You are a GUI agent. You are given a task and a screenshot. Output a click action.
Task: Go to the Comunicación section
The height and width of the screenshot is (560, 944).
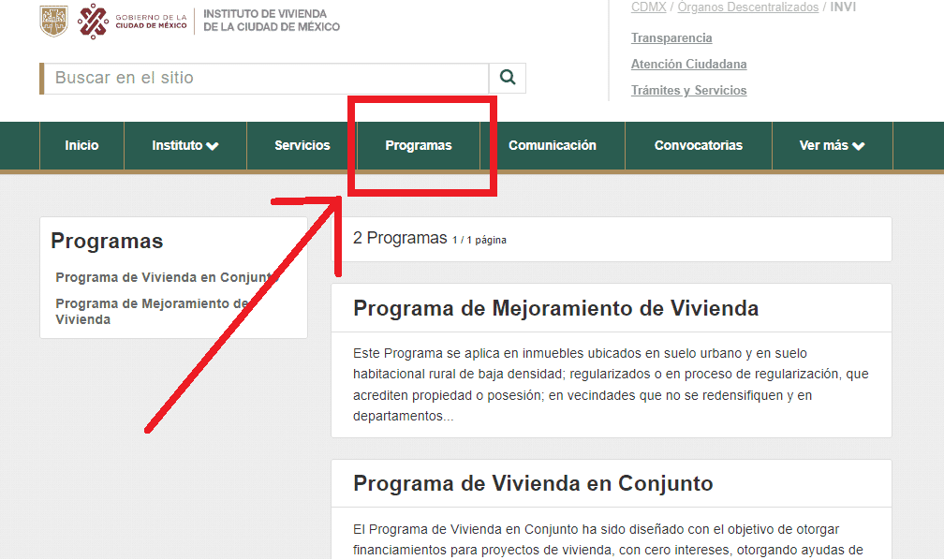tap(552, 145)
